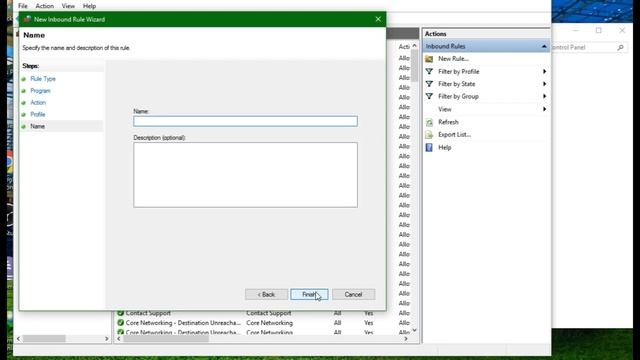Click the wizard title bar icon
640x360 pixels.
click(27, 19)
